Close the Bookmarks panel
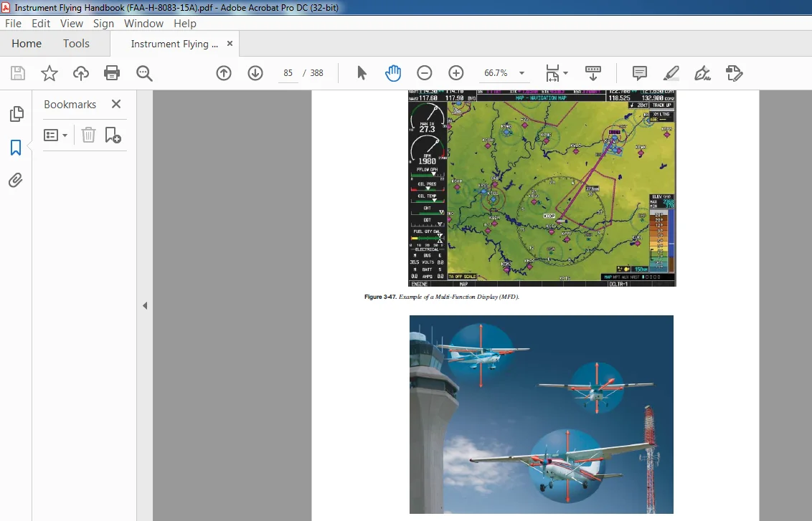The height and width of the screenshot is (521, 812). pos(116,104)
